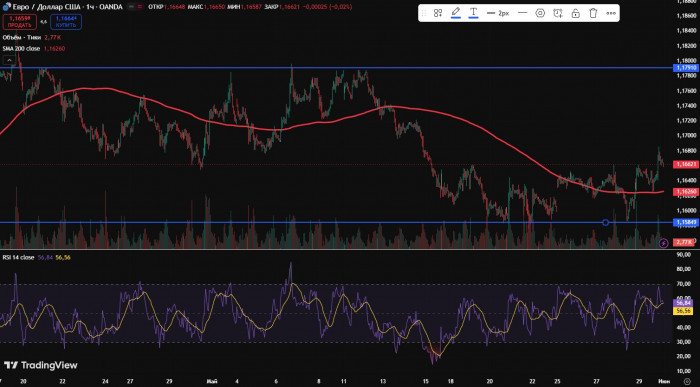Screen dimensions: 700x387
Task: Click 40,00 on the RSI scale
Action: click(x=684, y=328)
